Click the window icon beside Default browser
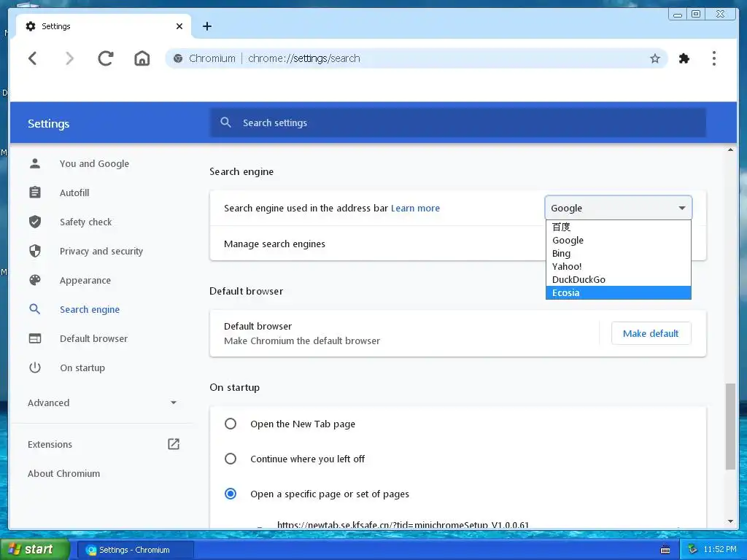This screenshot has width=747, height=560. [35, 338]
